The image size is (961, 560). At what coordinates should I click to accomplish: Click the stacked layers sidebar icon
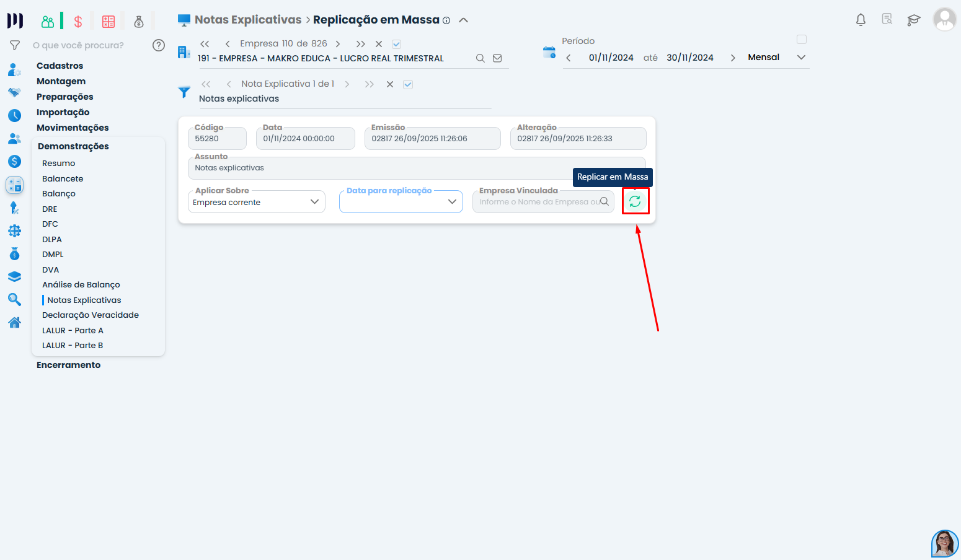point(15,276)
